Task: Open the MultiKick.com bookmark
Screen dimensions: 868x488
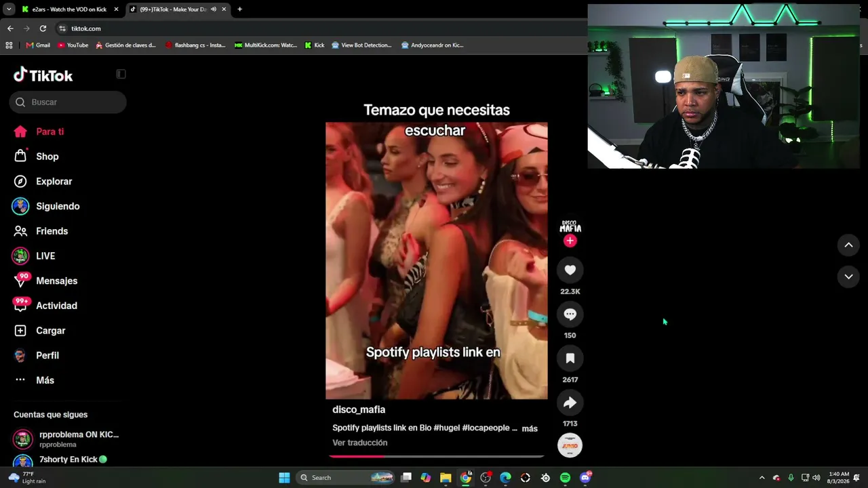Action: [x=266, y=45]
